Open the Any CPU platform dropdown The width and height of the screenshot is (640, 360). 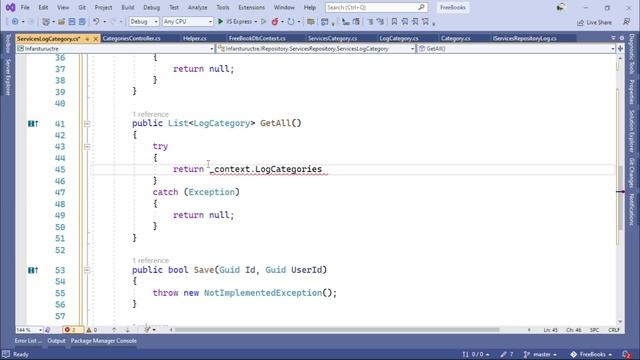tap(188, 22)
